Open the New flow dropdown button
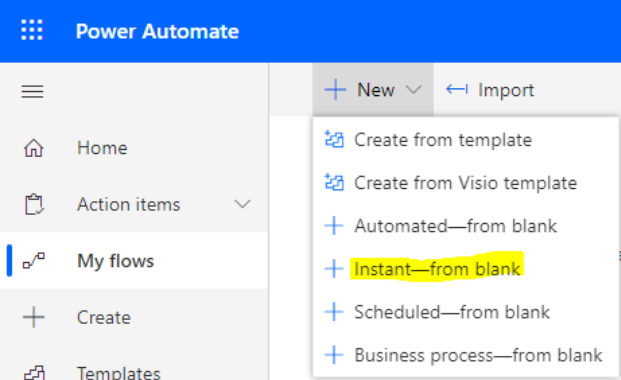The width and height of the screenshot is (621, 380). click(373, 90)
